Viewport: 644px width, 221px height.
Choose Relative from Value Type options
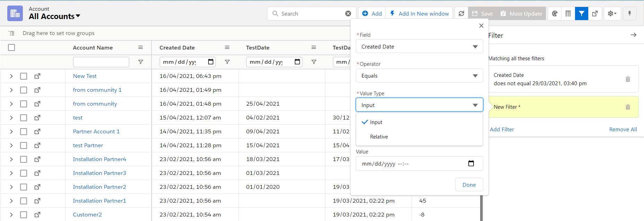[x=379, y=137]
